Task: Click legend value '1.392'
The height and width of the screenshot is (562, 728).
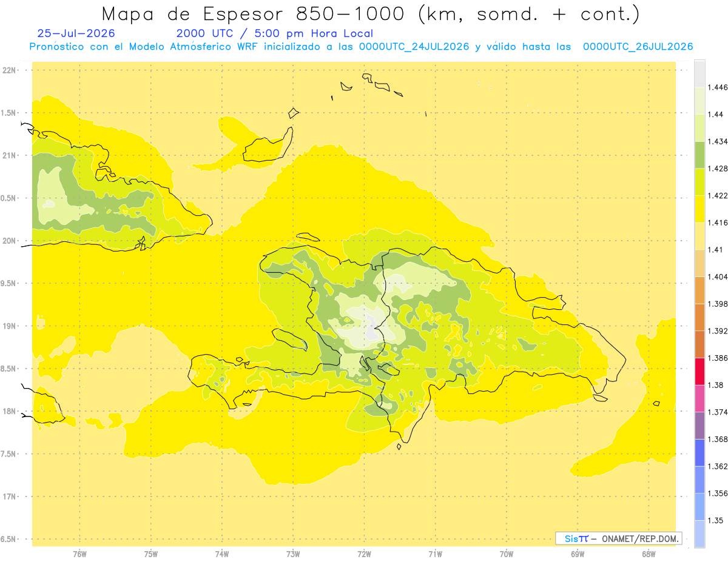Action: pyautogui.click(x=719, y=331)
